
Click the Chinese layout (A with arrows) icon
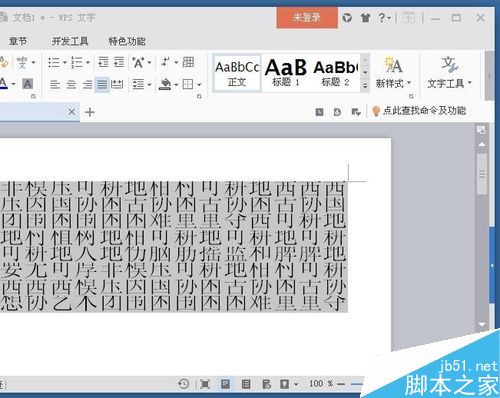[x=138, y=62]
